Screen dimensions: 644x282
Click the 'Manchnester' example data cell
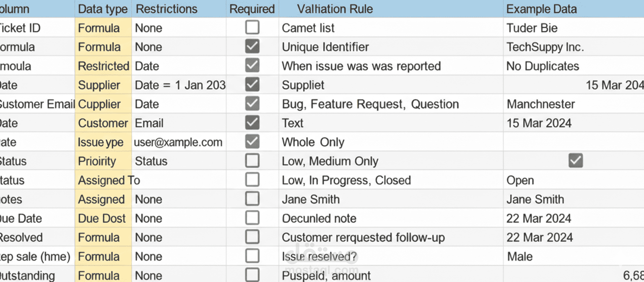541,104
